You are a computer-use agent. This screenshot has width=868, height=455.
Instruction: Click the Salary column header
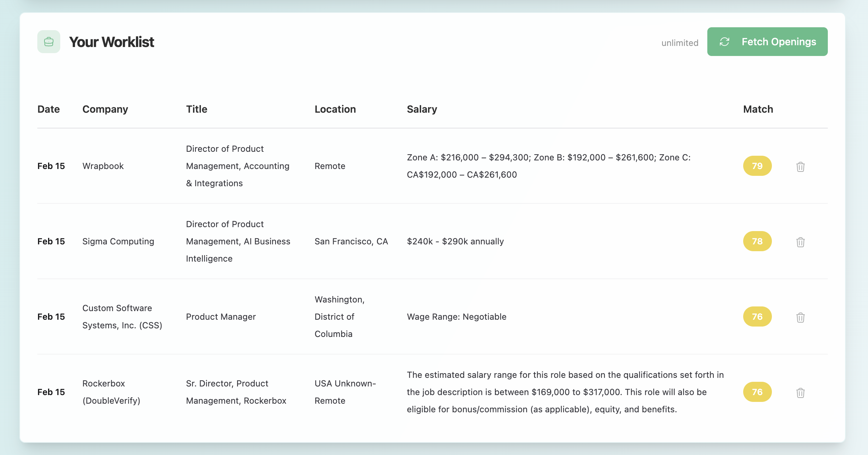pos(422,109)
